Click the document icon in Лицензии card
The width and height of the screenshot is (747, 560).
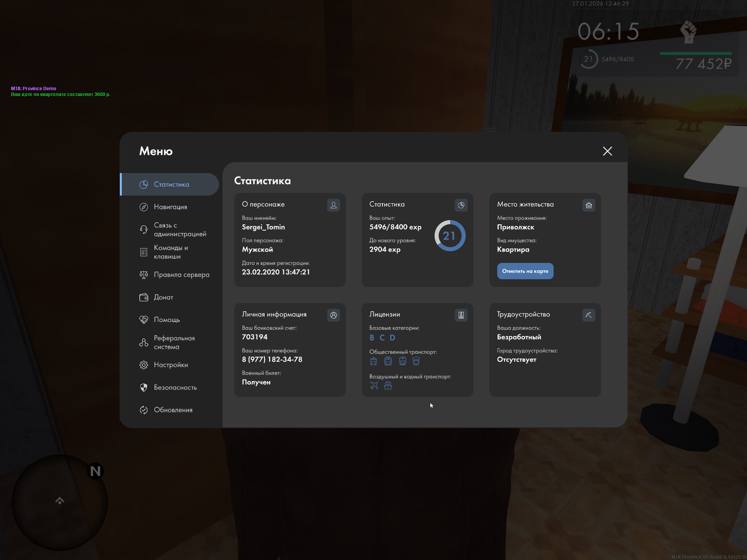point(461,315)
